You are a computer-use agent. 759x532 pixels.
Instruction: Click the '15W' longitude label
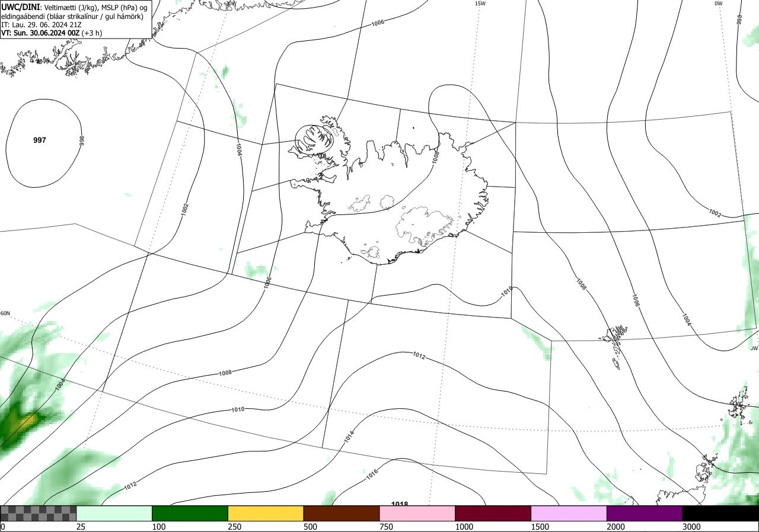[x=480, y=4]
